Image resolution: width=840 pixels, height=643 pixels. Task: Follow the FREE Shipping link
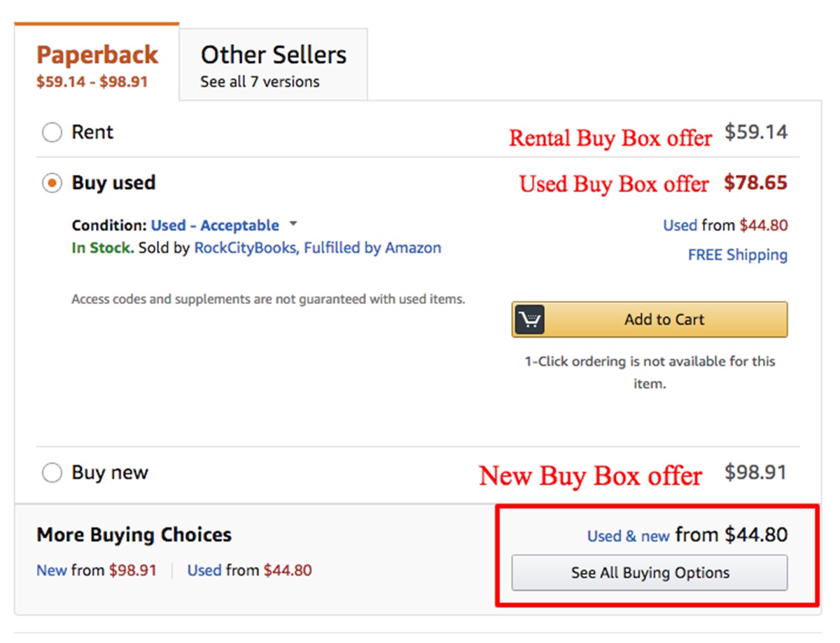tap(737, 255)
